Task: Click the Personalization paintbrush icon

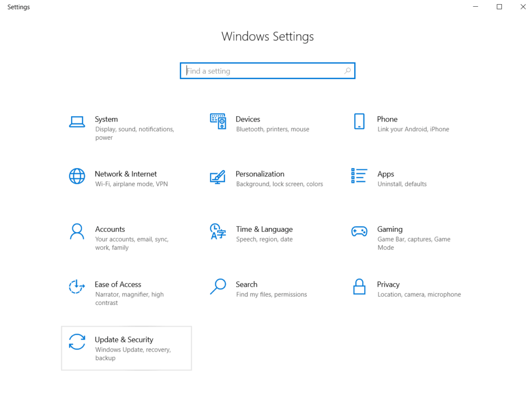Action: pos(218,177)
